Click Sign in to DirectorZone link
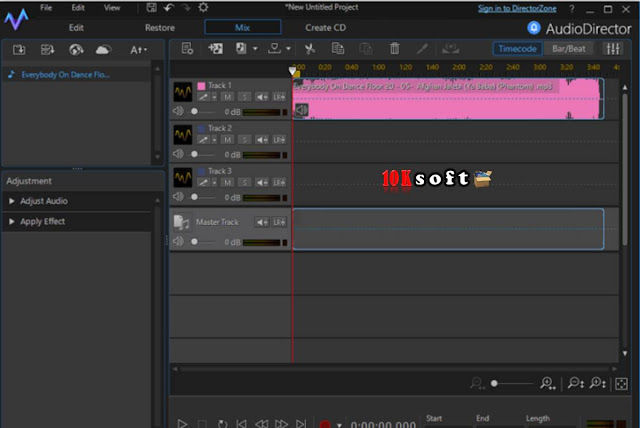Viewport: 640px width, 428px height. 517,9
